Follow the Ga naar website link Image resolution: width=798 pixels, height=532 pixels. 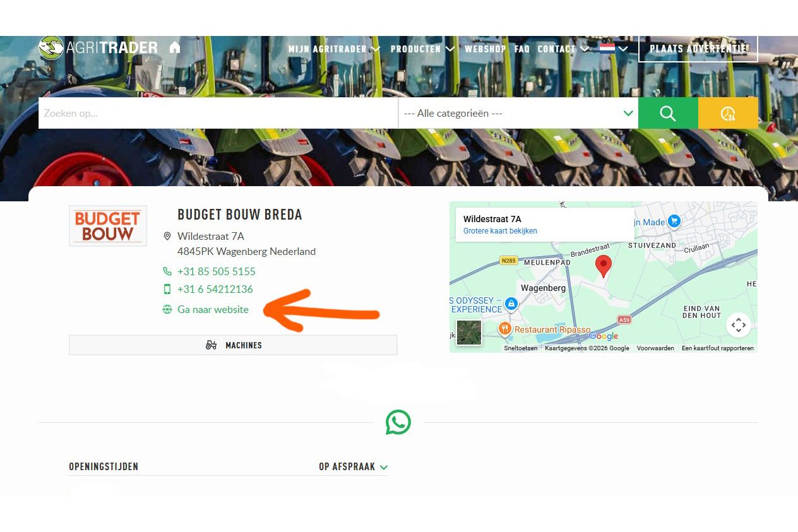[213, 310]
